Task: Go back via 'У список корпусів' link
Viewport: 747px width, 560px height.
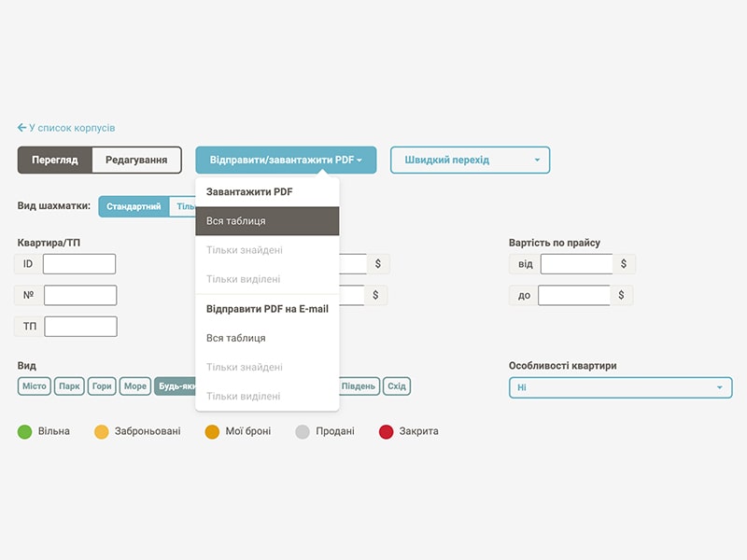Action: (66, 128)
